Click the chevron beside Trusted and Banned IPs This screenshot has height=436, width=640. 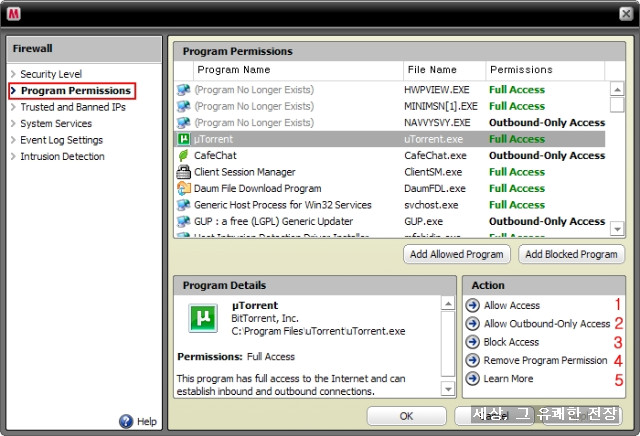pos(13,107)
